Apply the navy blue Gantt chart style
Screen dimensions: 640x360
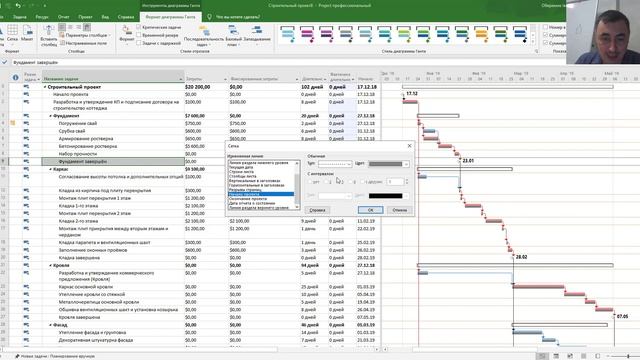520,34
